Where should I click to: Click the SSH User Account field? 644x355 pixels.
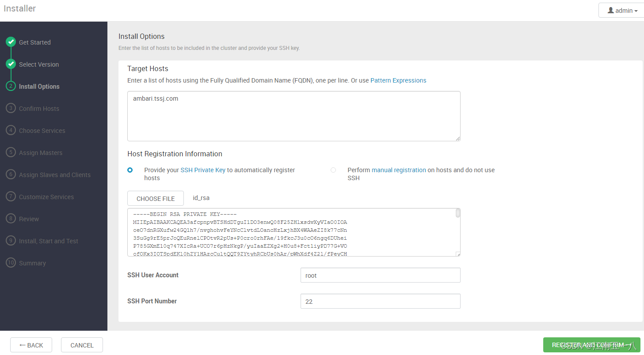click(380, 275)
